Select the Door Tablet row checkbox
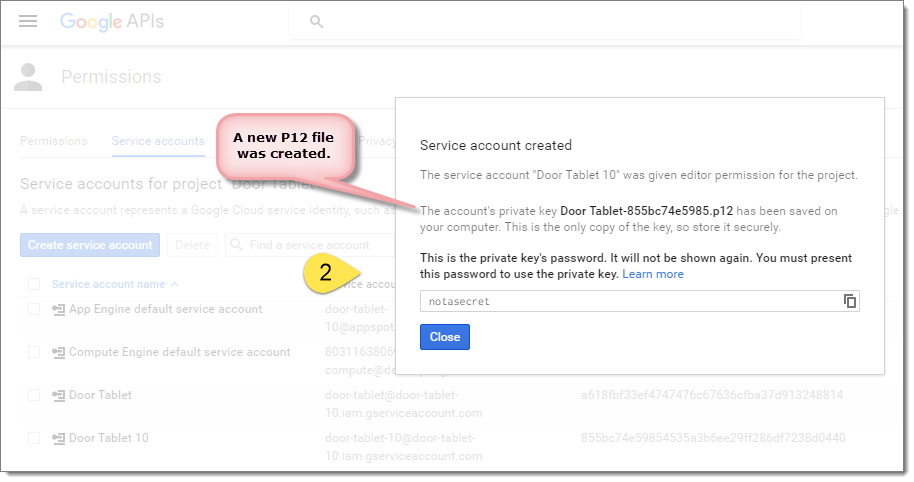The image size is (914, 482). [x=34, y=395]
